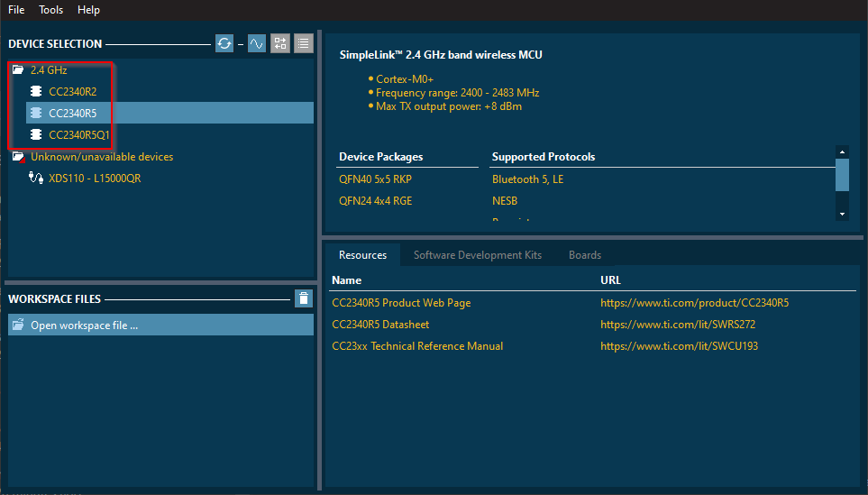
Task: Select XDS110 - L15000QR debugger entry
Action: (95, 179)
